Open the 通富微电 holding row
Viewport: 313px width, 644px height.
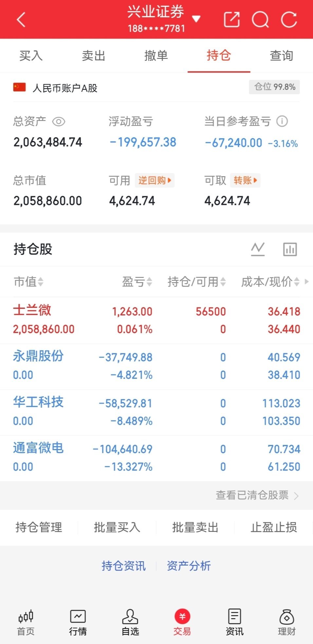coord(156,458)
